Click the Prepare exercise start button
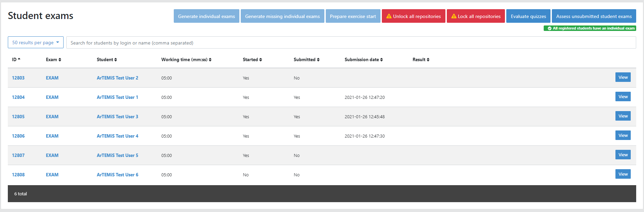This screenshot has width=644, height=212. (353, 16)
